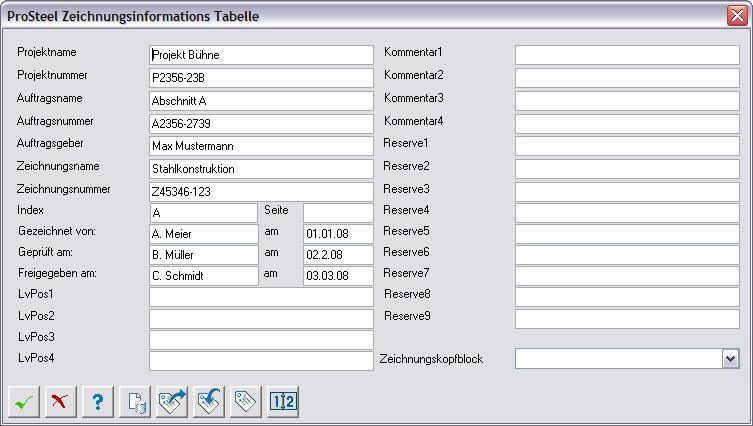Click the Kommentar3 input field
Image resolution: width=753 pixels, height=426 pixels.
click(627, 101)
